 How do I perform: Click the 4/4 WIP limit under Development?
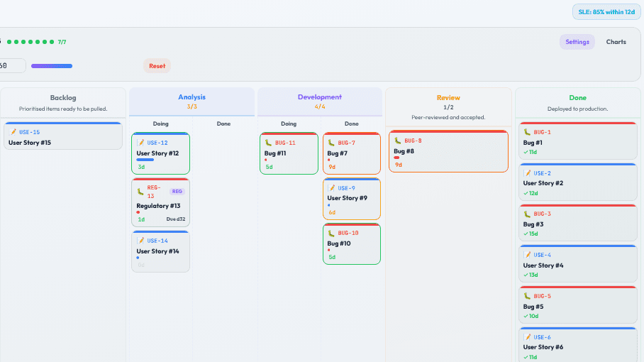pyautogui.click(x=320, y=106)
